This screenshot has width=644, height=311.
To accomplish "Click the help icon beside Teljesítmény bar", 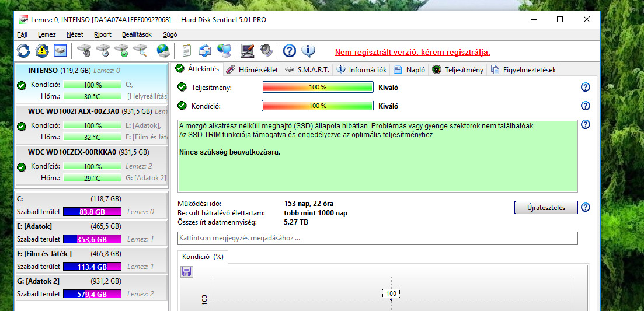I will click(585, 87).
